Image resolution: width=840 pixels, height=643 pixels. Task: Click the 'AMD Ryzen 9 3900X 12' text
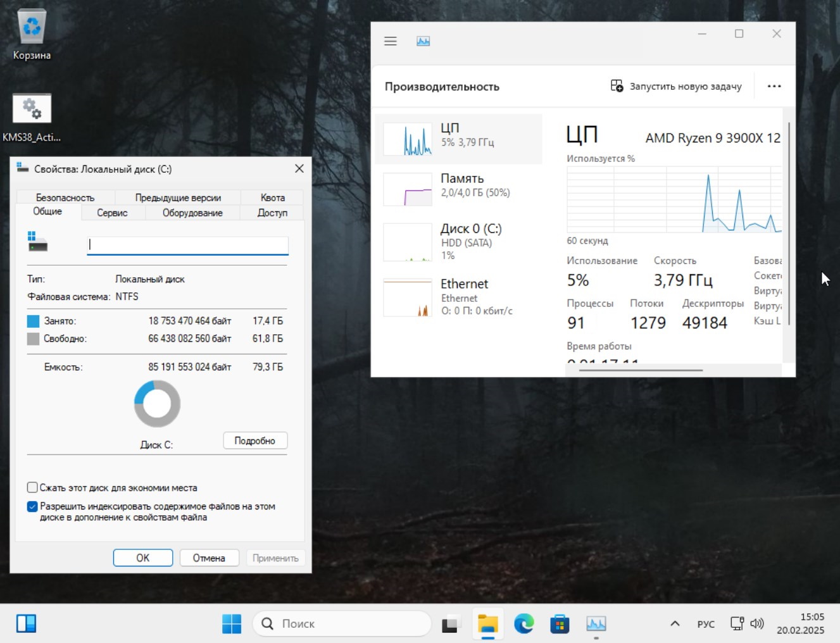(713, 138)
